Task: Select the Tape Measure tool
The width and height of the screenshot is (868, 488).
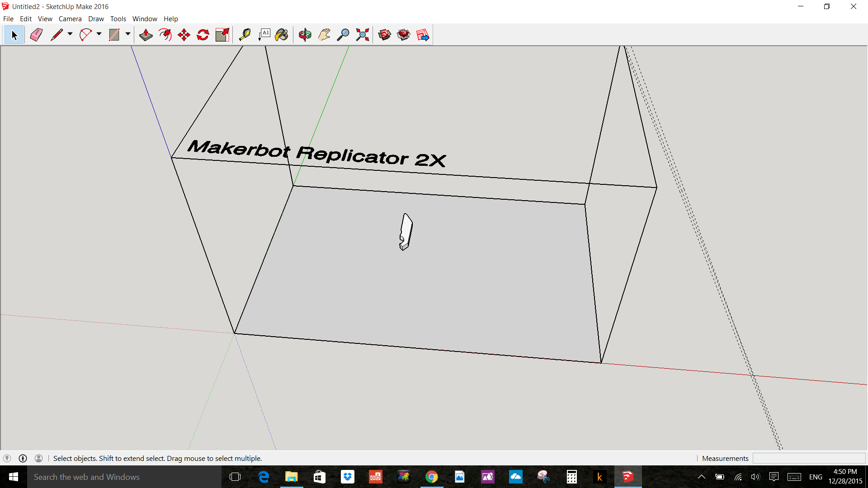Action: coord(245,35)
